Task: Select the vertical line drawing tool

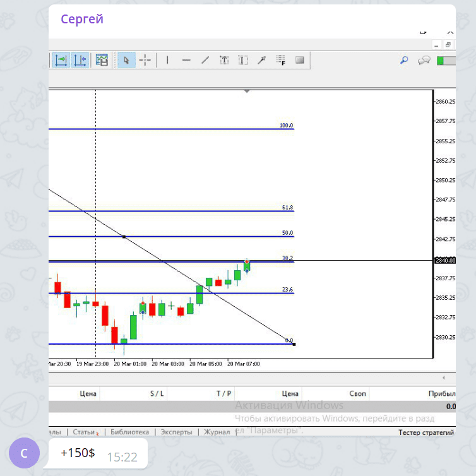Action: click(x=167, y=60)
